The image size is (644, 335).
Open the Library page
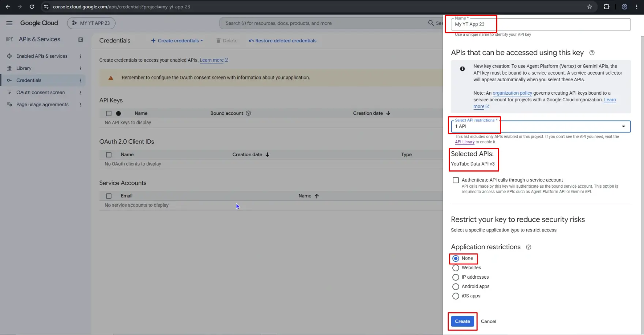[24, 68]
